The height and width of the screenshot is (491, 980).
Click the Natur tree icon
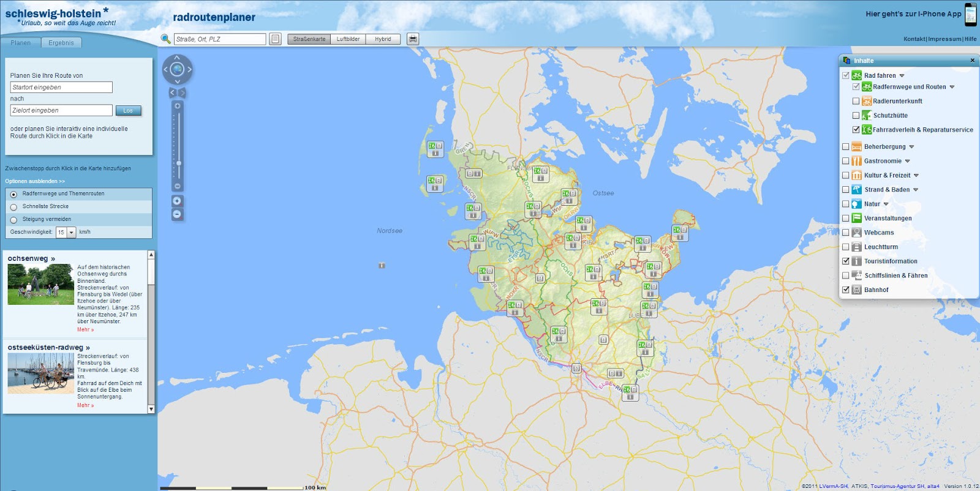point(857,204)
